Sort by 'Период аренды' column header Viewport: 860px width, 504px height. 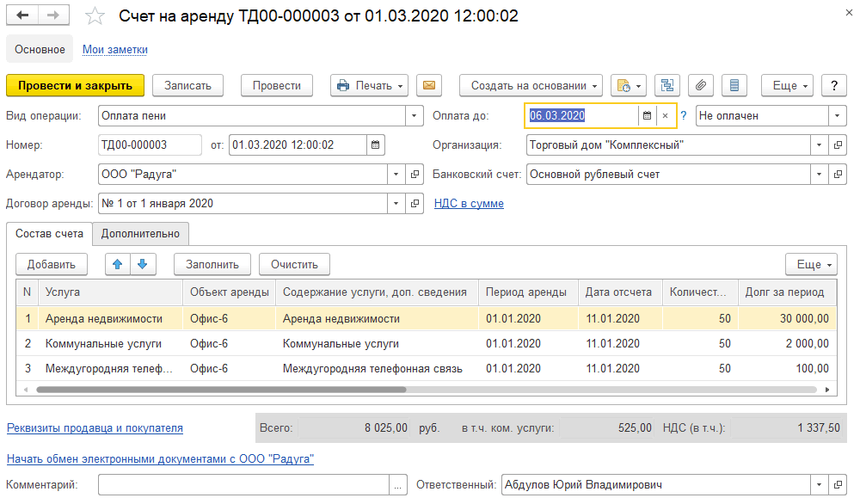coord(526,292)
